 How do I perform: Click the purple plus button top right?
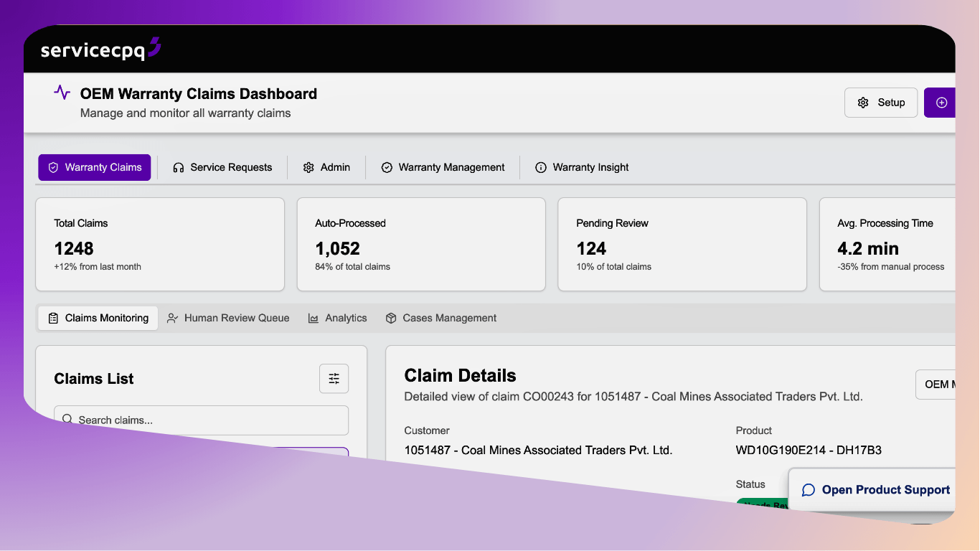941,102
